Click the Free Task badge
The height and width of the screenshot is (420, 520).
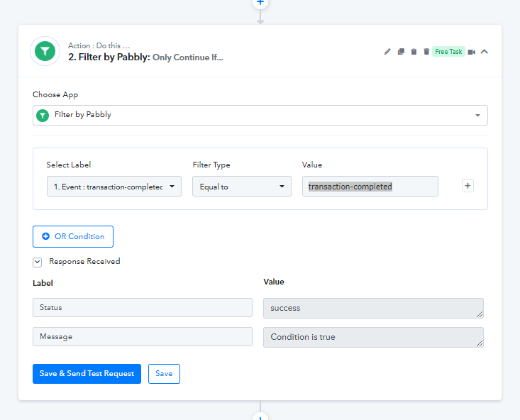pos(448,52)
